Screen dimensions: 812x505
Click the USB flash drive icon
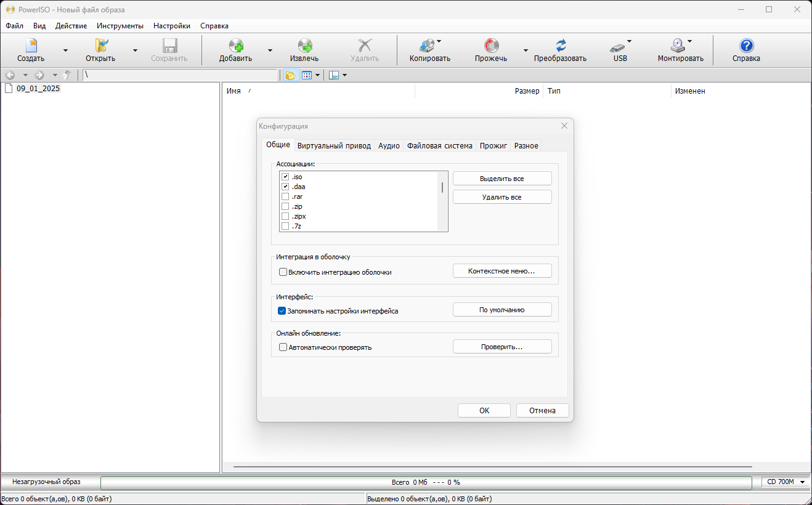[617, 47]
